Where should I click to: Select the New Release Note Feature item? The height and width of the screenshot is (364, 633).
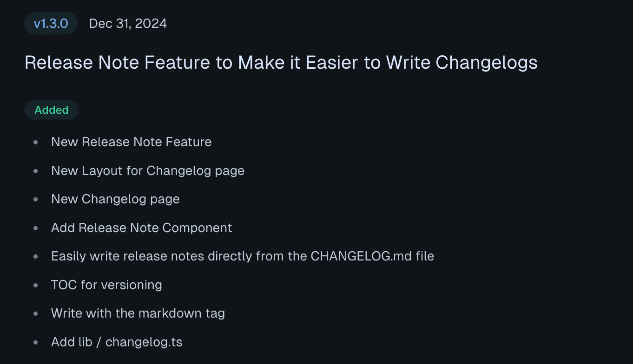(131, 142)
